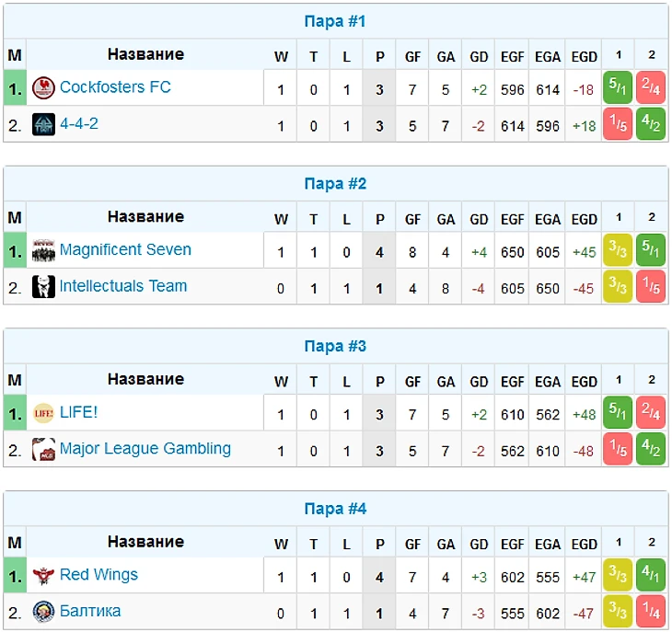
Task: Open the Major League Gambling link
Action: [145, 448]
